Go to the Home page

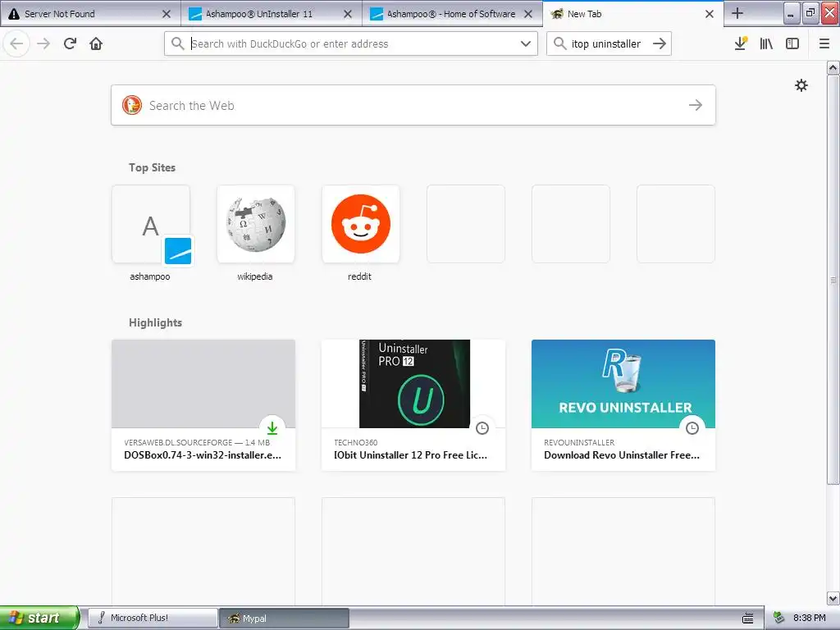point(96,43)
